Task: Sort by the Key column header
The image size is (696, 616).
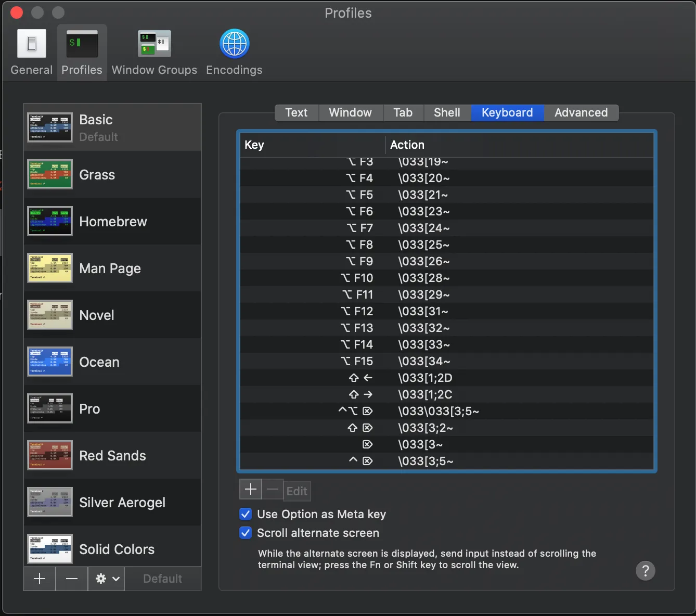Action: tap(312, 145)
